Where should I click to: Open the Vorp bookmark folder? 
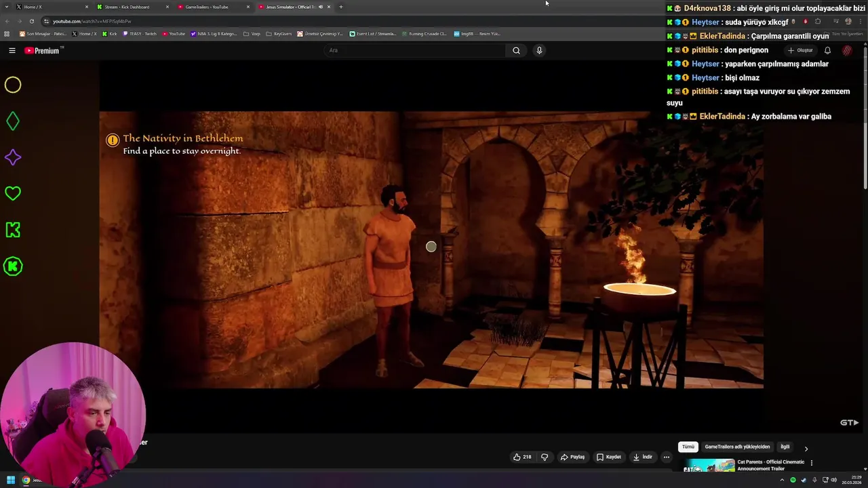point(252,33)
